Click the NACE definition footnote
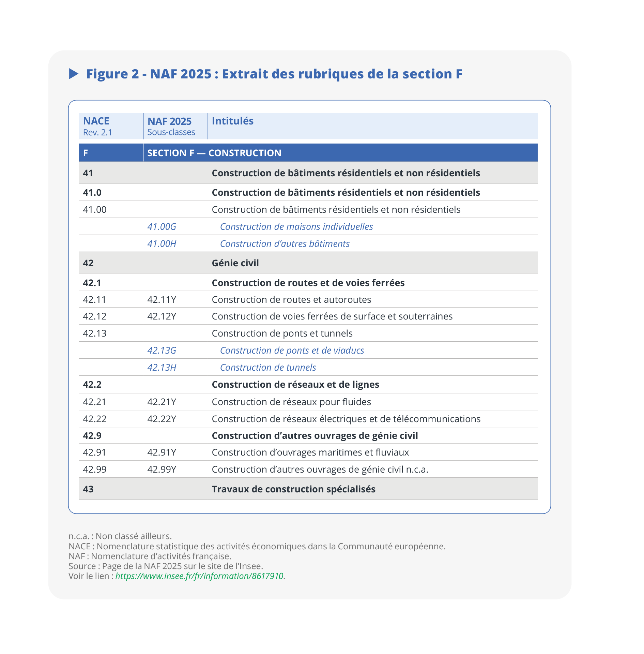This screenshot has height=654, width=644. (x=257, y=546)
